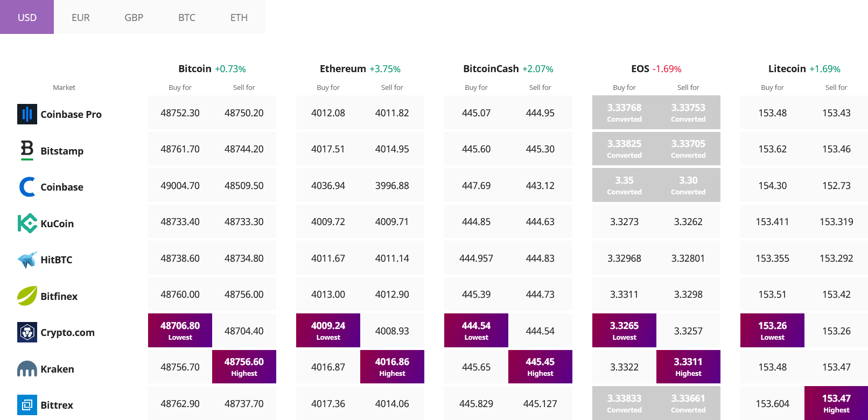The image size is (868, 420).
Task: Click Bittrex highest Litecoin sell price 153.47
Action: pyautogui.click(x=836, y=403)
